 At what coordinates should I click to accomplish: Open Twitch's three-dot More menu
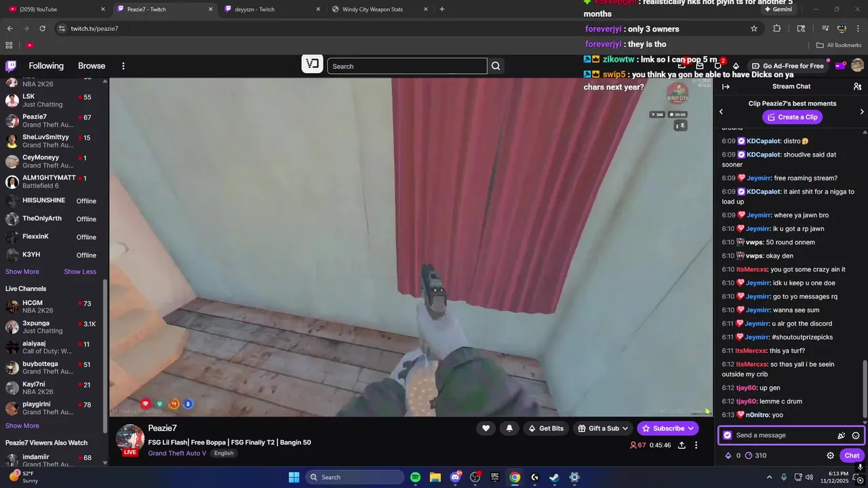click(x=123, y=66)
